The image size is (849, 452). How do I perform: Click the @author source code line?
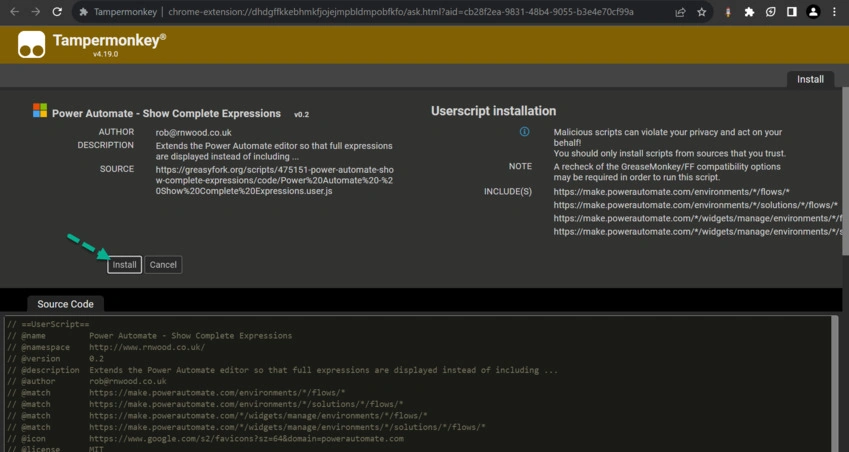click(87, 381)
